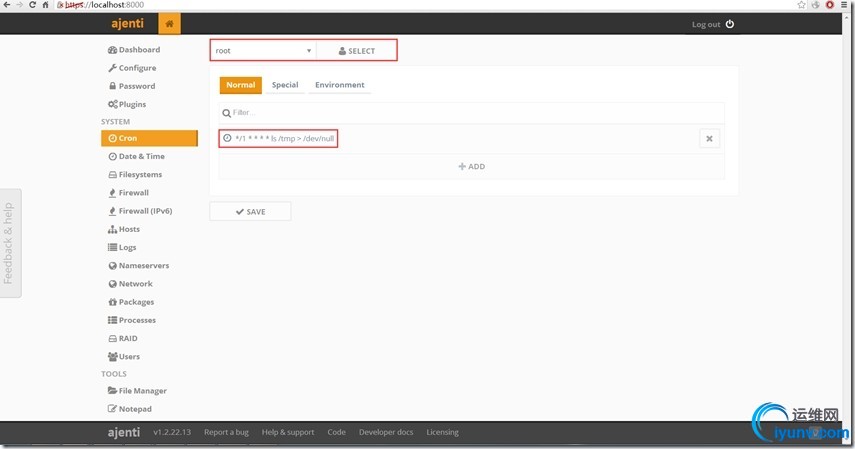
Task: Select Cron in the sidebar
Action: [149, 138]
